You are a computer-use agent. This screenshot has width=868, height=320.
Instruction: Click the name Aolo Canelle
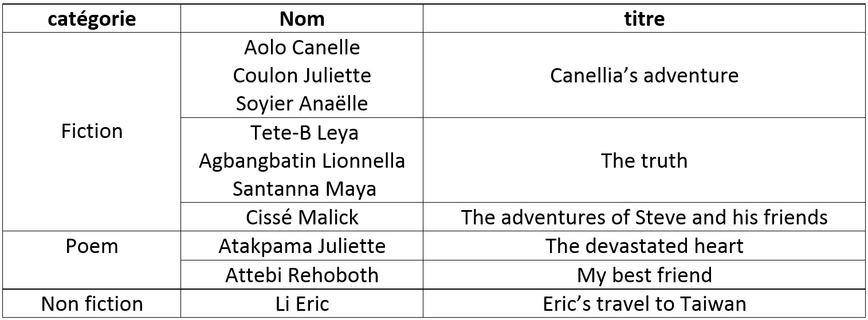[x=302, y=47]
